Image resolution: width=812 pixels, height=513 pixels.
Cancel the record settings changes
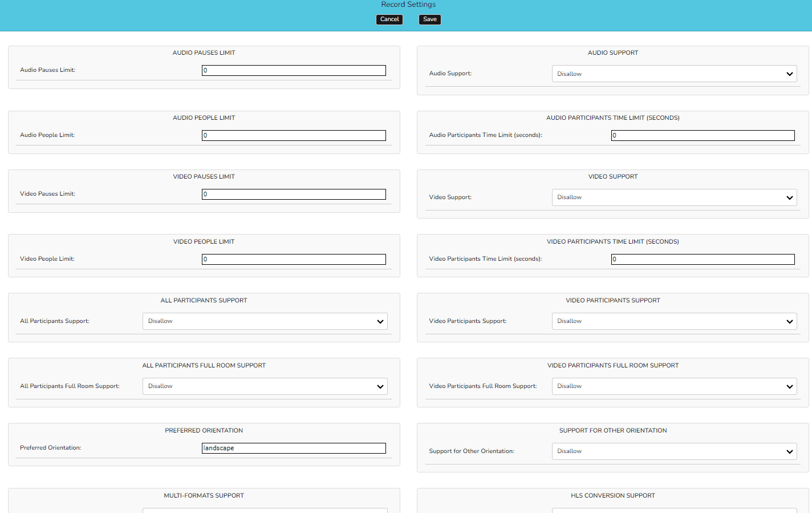tap(389, 19)
